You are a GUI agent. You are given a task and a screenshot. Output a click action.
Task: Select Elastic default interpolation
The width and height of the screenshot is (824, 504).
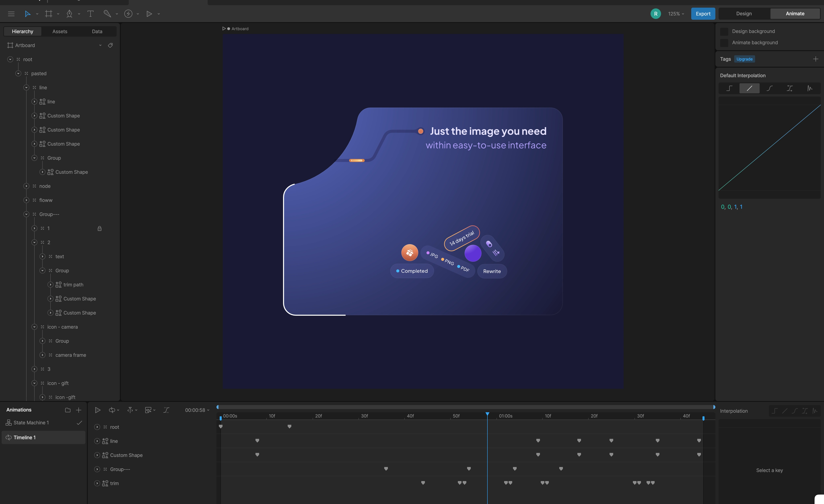(810, 88)
